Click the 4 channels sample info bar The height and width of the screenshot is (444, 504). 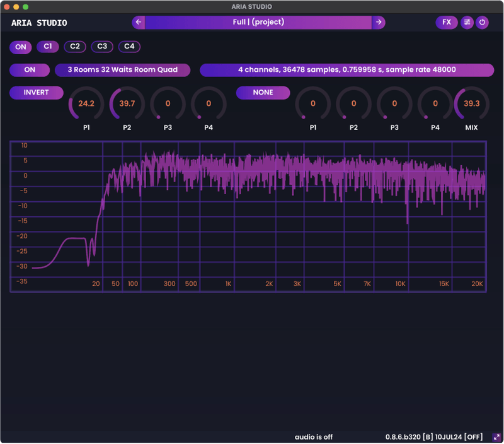347,70
